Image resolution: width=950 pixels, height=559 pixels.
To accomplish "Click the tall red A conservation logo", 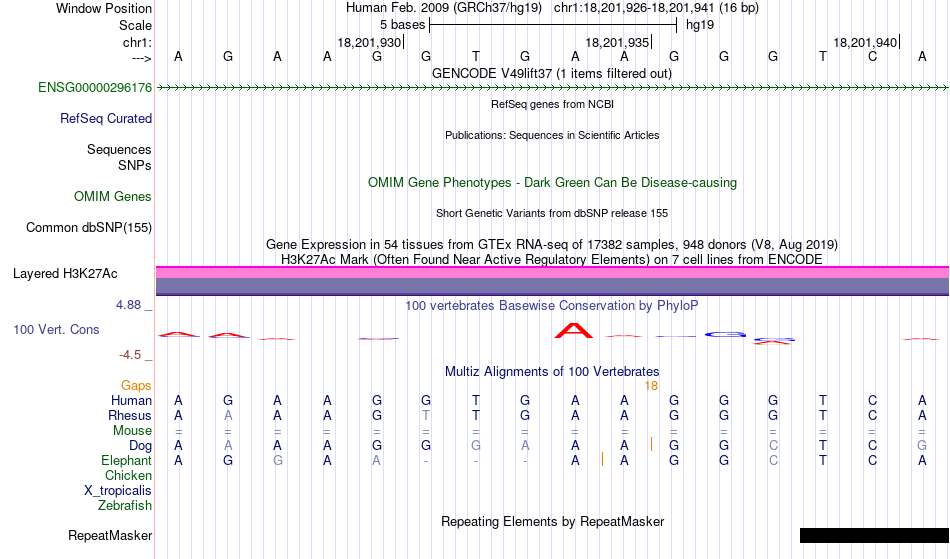I will (574, 331).
